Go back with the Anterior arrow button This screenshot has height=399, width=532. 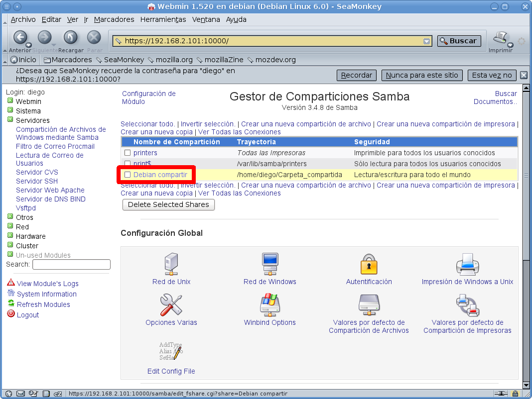click(x=20, y=38)
